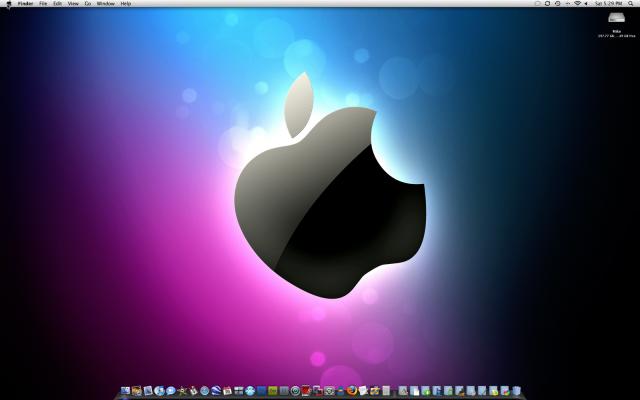
Task: Open the File menu
Action: pos(43,4)
